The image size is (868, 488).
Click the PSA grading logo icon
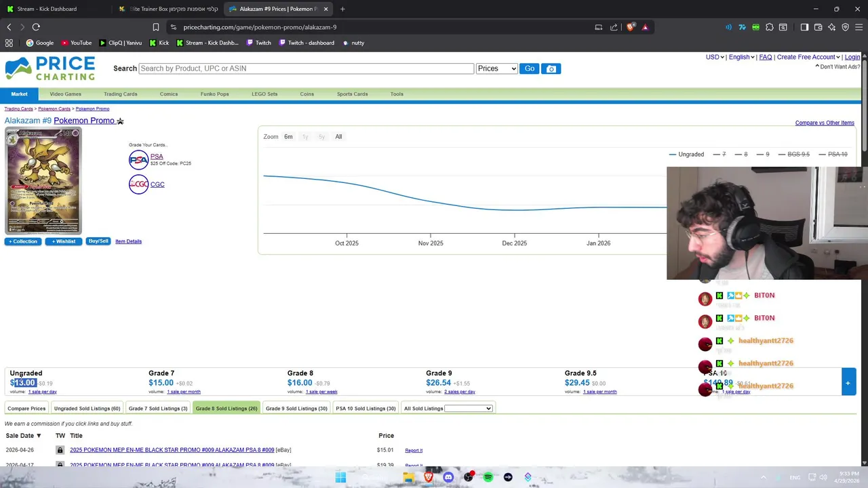coord(138,159)
